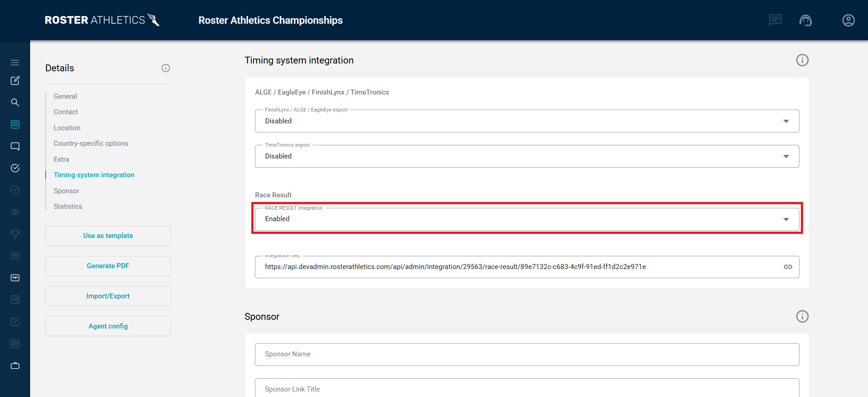Go to General section
This screenshot has width=868, height=397.
[x=65, y=96]
